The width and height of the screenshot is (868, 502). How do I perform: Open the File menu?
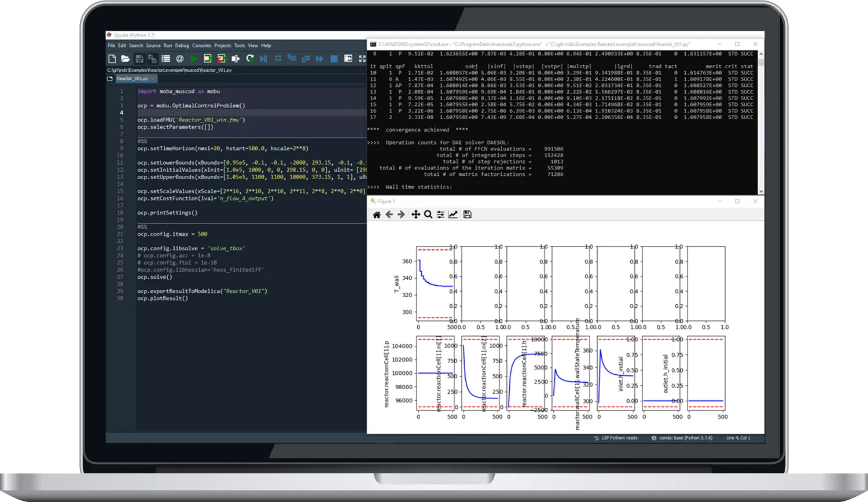111,46
